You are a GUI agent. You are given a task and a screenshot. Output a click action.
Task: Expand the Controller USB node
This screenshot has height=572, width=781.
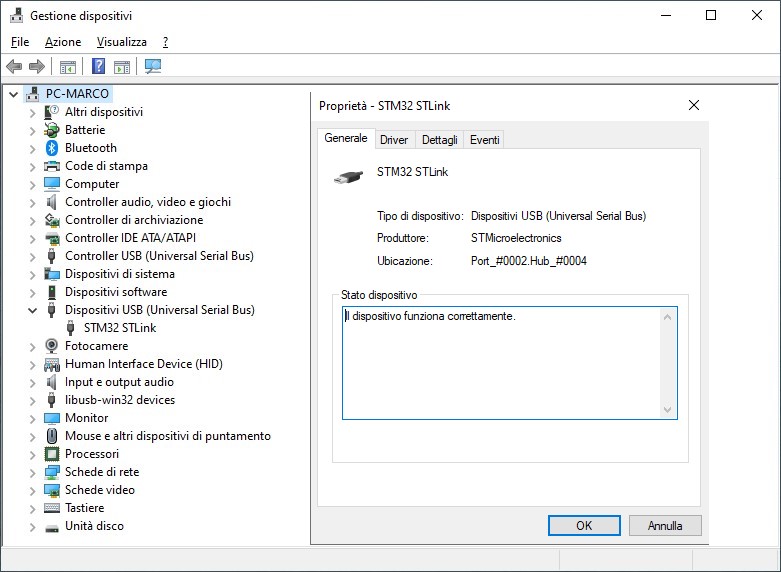click(32, 257)
